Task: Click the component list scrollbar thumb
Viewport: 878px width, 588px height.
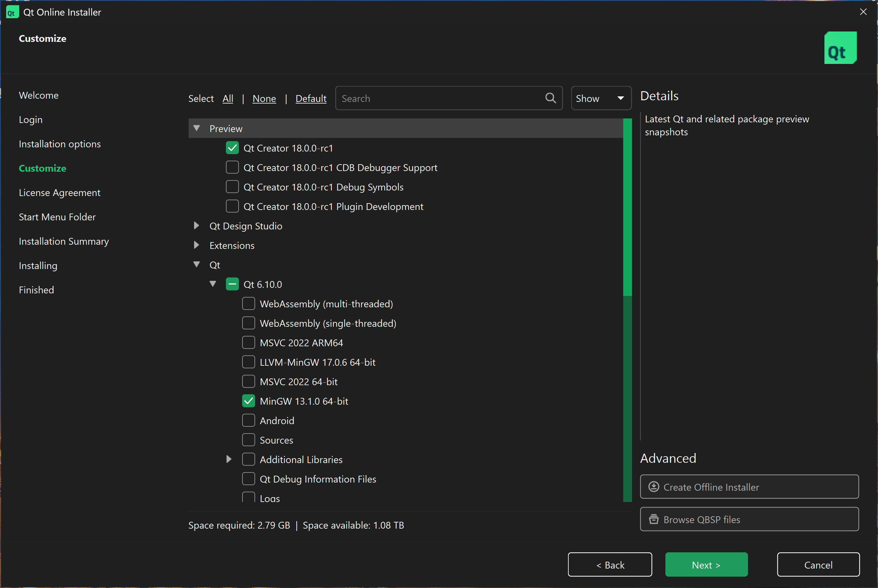Action: tap(627, 207)
